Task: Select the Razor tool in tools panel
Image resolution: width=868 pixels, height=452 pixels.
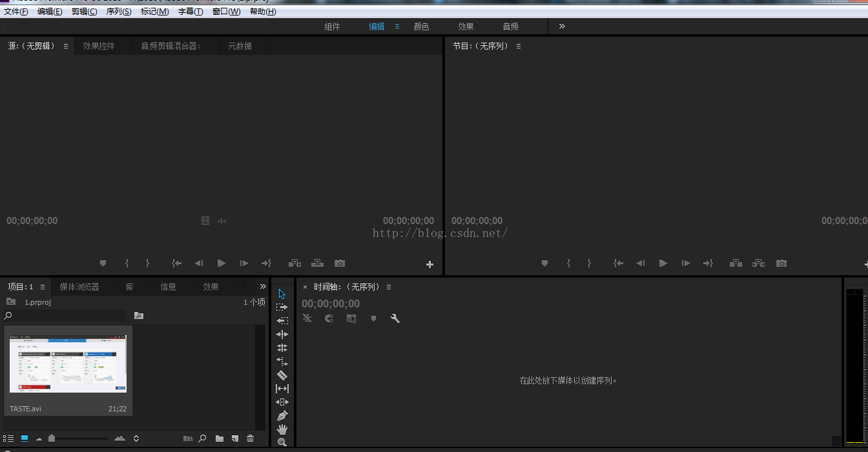Action: click(x=282, y=375)
